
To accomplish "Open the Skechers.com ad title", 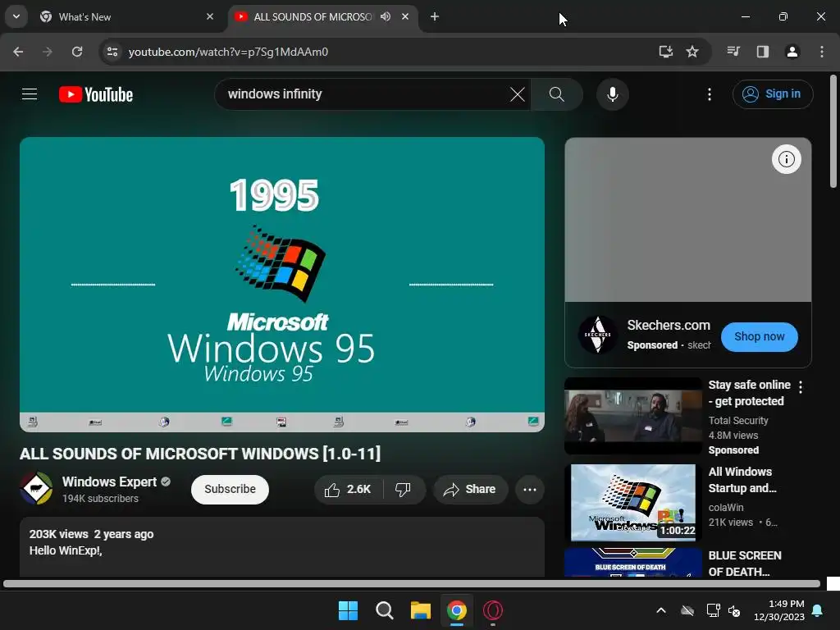I will (669, 325).
